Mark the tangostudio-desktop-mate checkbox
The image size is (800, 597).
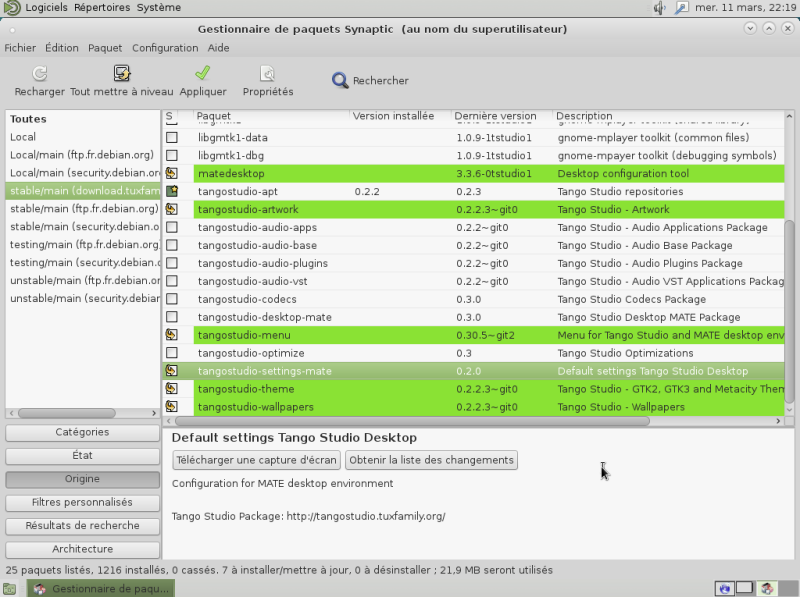[172, 317]
